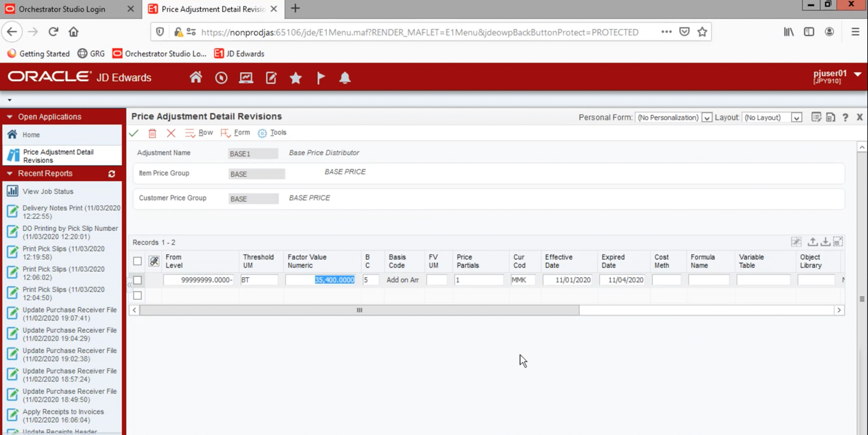Check the first grid row checkbox
The image size is (868, 435).
(137, 280)
